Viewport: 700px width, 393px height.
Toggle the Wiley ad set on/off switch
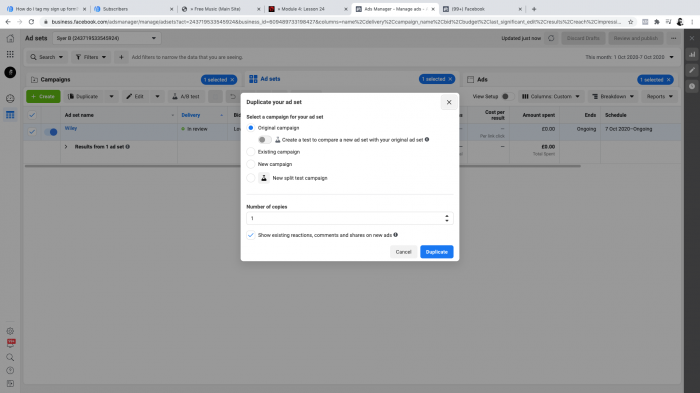point(51,132)
